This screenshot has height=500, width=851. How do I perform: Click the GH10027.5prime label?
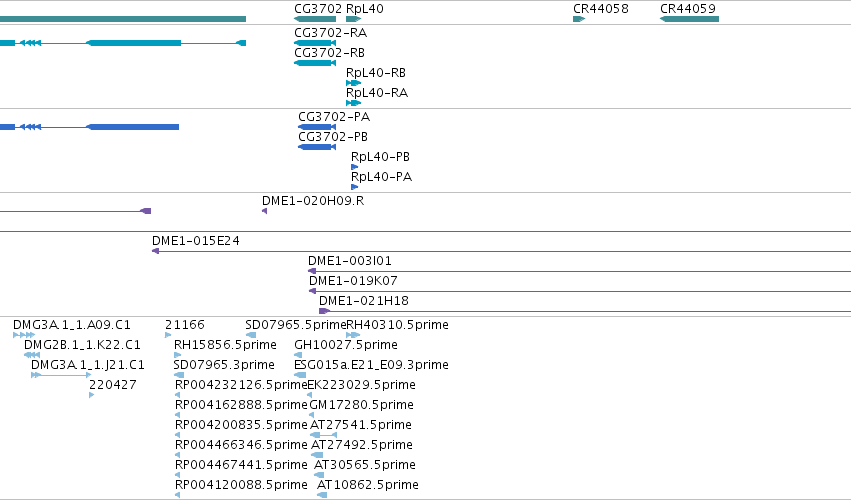346,345
